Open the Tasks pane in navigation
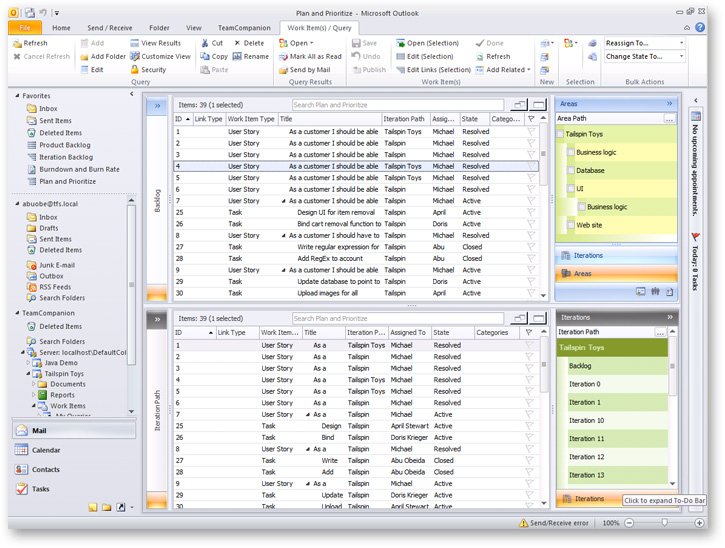725x548 pixels. [x=40, y=489]
